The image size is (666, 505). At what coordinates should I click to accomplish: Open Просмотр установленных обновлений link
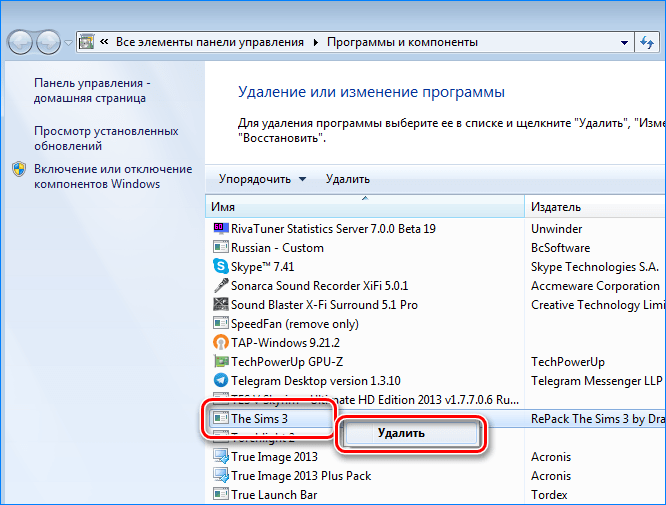click(106, 138)
